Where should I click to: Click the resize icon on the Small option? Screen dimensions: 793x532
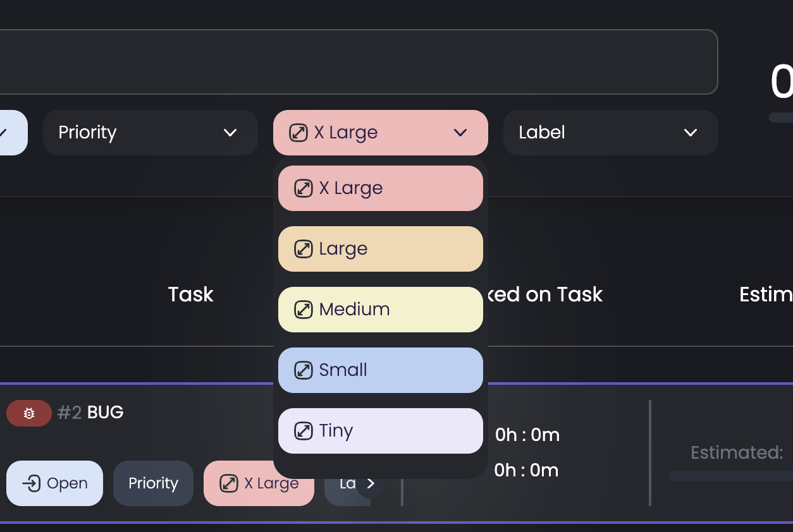click(302, 370)
